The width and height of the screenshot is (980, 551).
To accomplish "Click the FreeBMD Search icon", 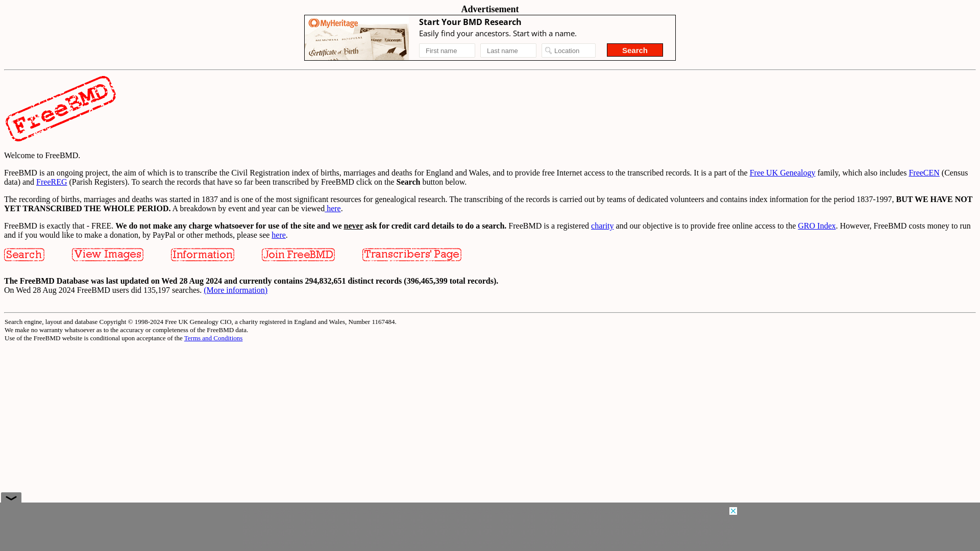I will (x=23, y=254).
